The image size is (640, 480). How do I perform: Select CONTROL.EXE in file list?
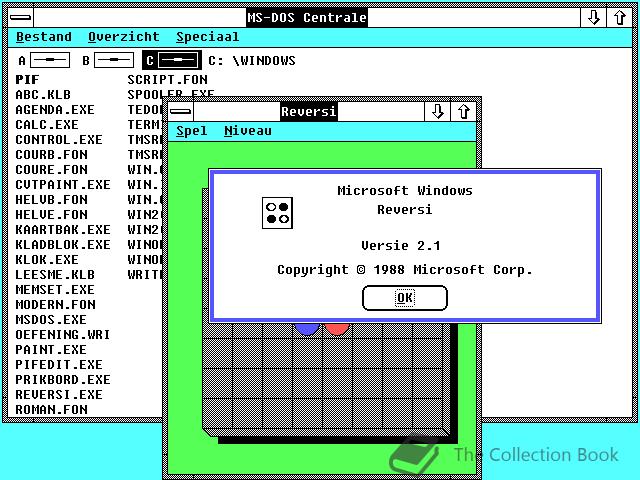click(x=59, y=140)
